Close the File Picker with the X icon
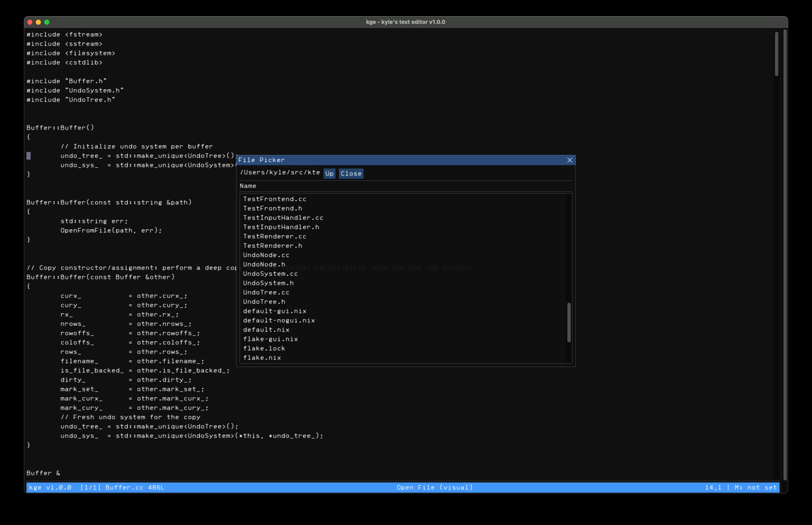Screen dimensions: 812x525 570,160
